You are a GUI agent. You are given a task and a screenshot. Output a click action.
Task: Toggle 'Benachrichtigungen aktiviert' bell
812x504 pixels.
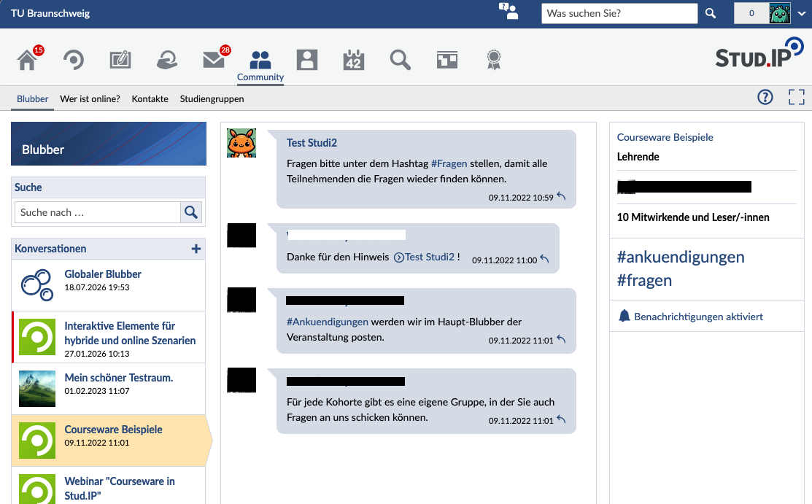[691, 316]
